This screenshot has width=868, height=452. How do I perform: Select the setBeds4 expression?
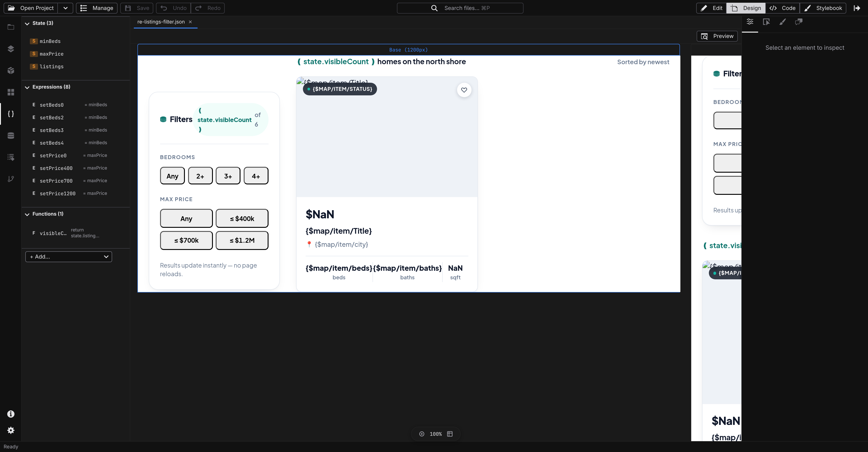pyautogui.click(x=76, y=143)
